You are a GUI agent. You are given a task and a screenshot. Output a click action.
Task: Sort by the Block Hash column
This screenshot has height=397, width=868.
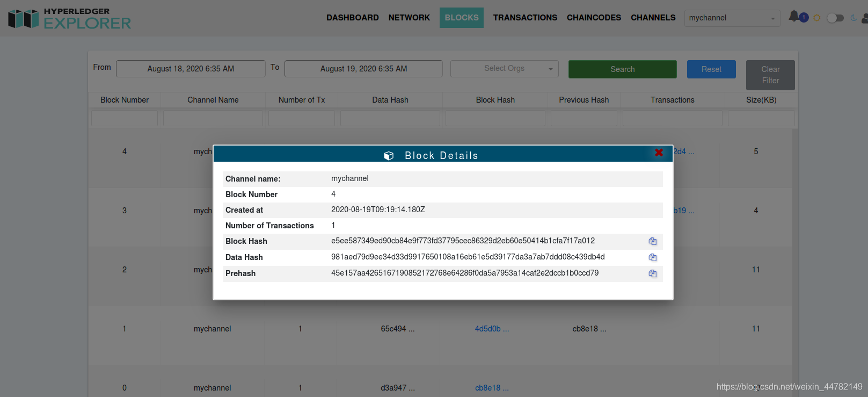[x=495, y=100]
